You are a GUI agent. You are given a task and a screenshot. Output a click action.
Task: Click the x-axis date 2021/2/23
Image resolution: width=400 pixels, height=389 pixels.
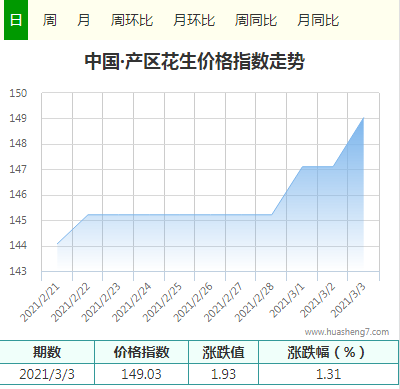coord(101,303)
